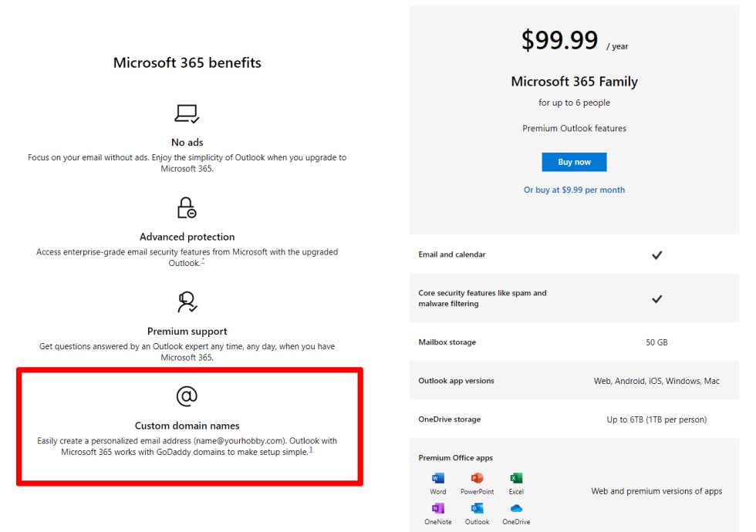Click the Custom domain names heading
756x532 pixels.
point(187,426)
